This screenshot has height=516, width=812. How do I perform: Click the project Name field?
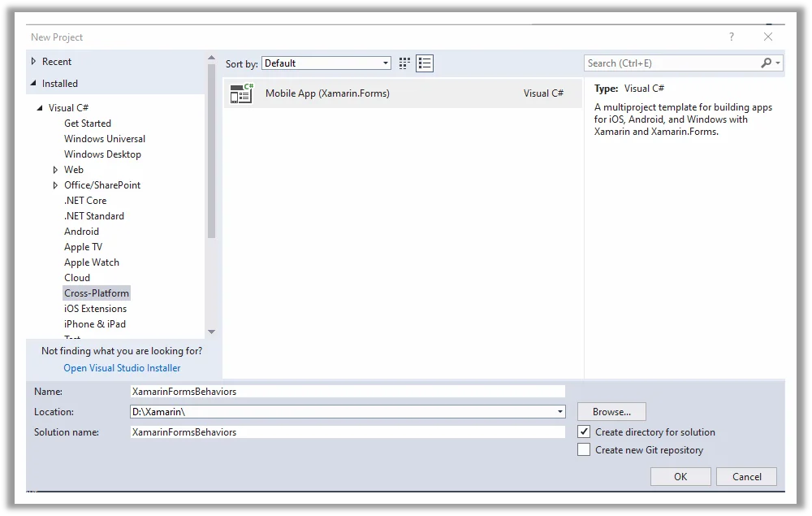point(348,392)
